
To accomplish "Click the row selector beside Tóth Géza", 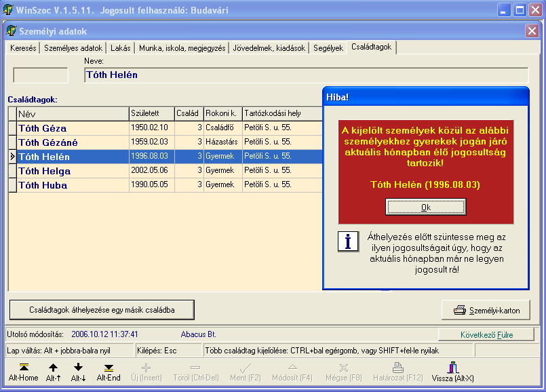I will point(12,128).
